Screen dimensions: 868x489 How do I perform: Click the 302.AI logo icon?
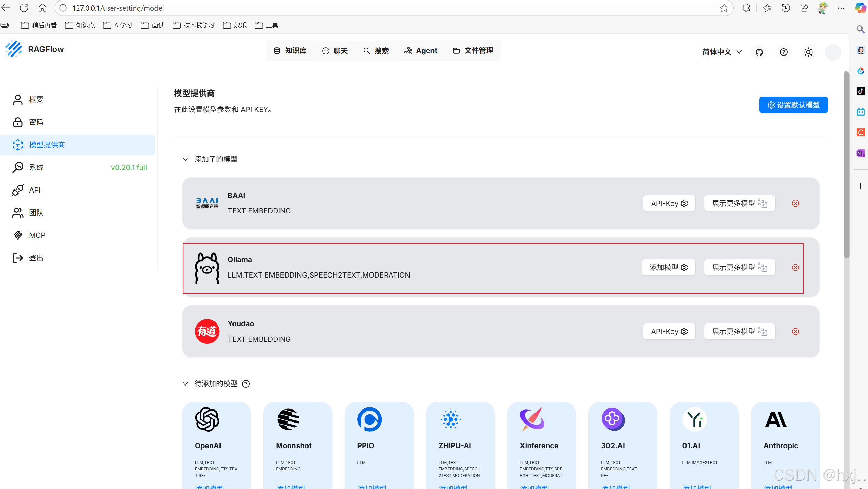pyautogui.click(x=613, y=419)
